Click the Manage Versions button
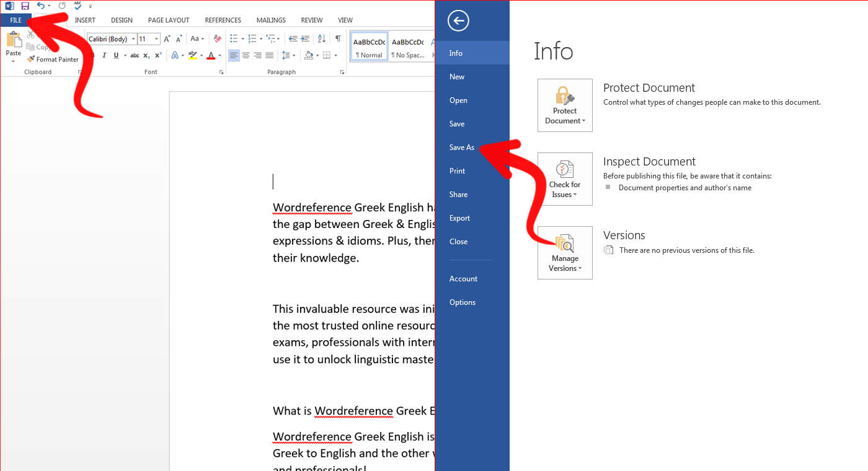868x471 pixels. tap(565, 253)
